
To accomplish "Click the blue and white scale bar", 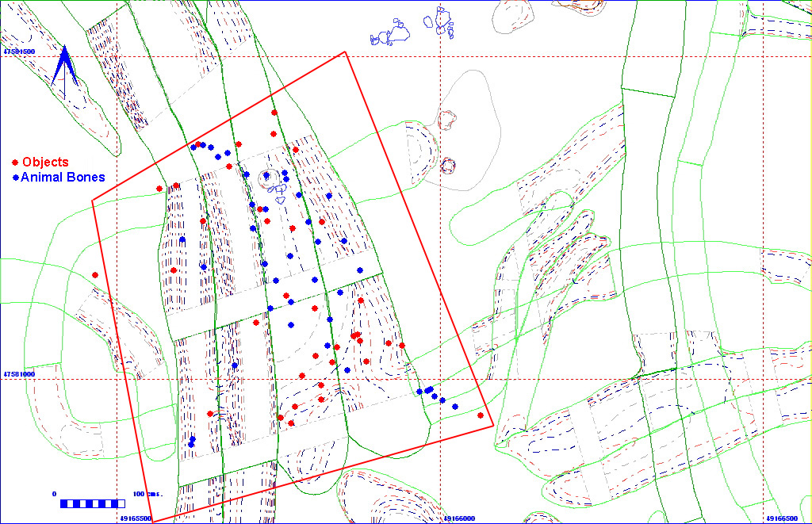I will point(92,503).
